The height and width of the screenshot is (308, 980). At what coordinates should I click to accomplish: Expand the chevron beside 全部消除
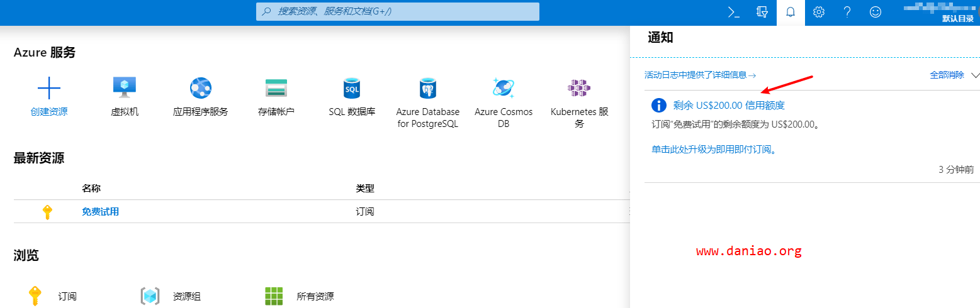[975, 75]
